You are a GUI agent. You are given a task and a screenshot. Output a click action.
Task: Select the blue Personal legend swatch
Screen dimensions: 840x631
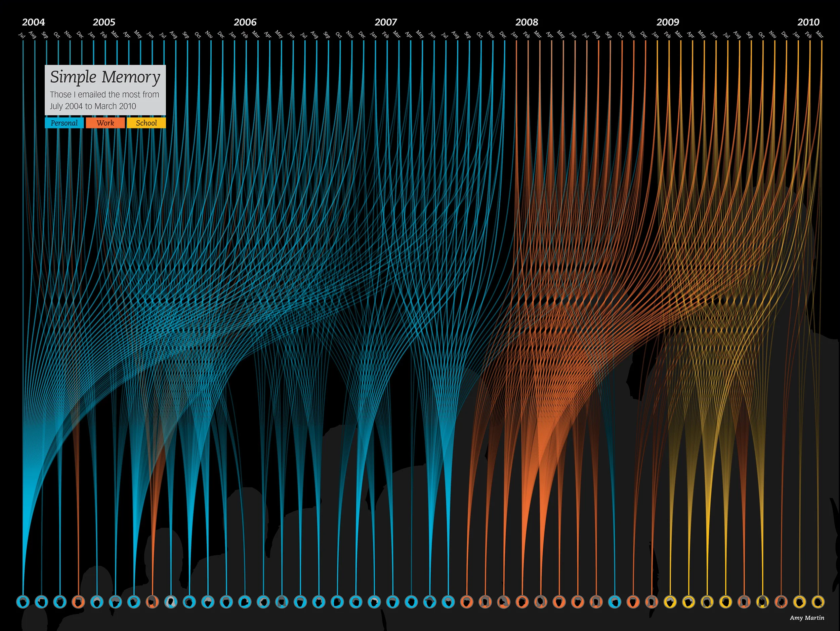[x=64, y=123]
